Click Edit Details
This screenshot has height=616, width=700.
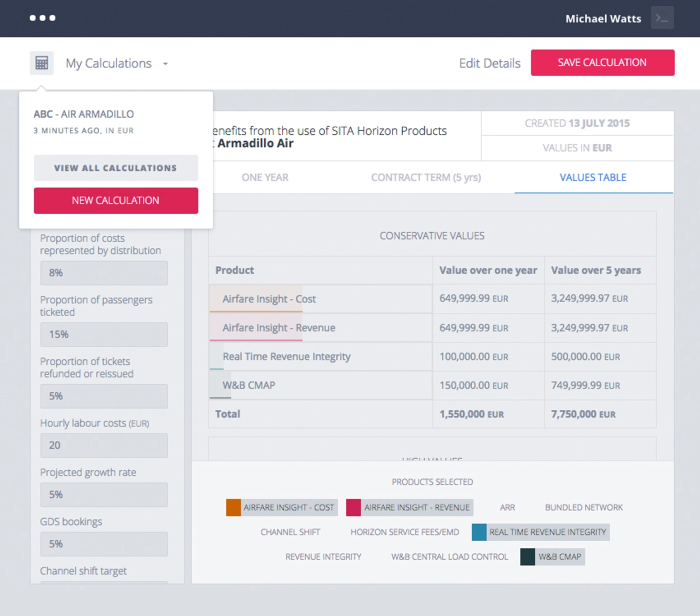(489, 63)
